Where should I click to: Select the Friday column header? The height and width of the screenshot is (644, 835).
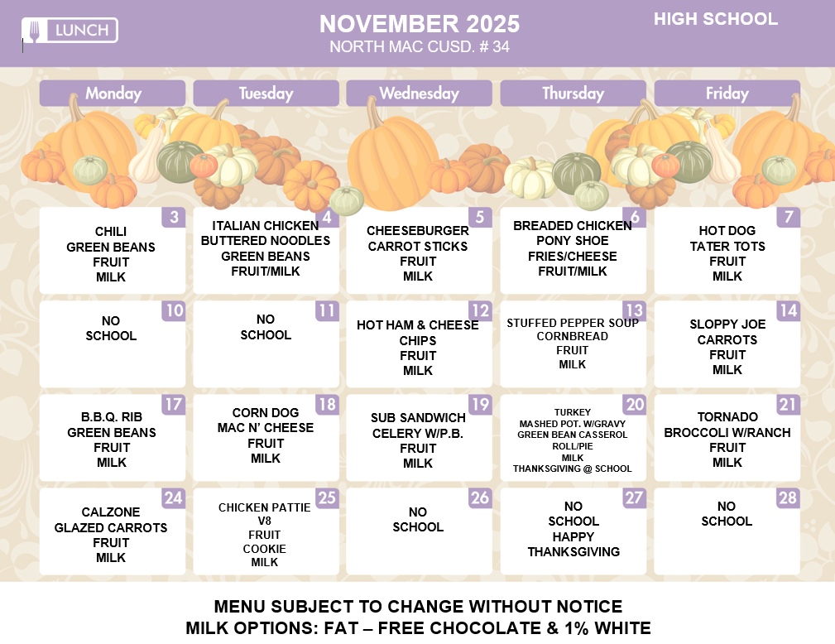click(727, 94)
